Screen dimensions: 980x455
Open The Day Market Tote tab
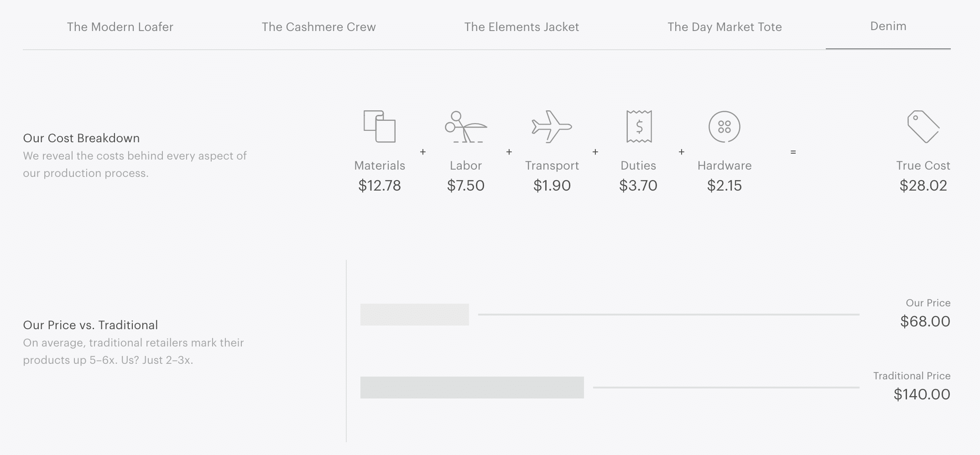click(x=725, y=27)
